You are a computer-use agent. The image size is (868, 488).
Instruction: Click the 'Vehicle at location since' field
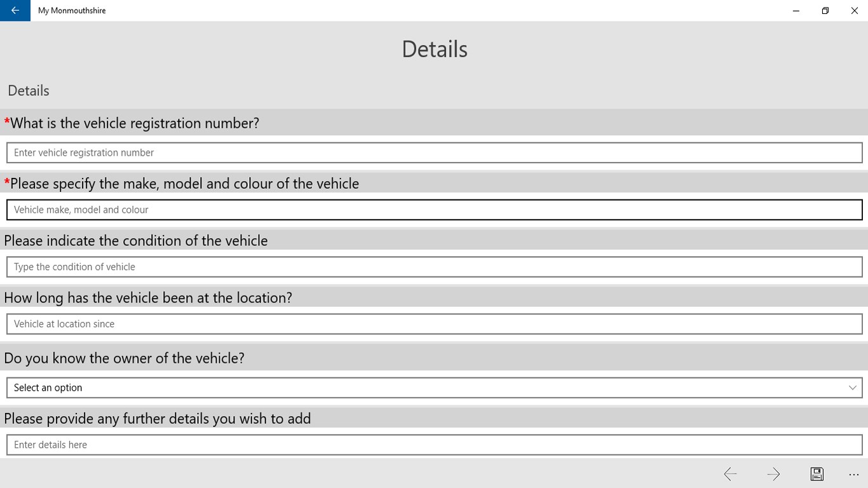click(x=434, y=324)
